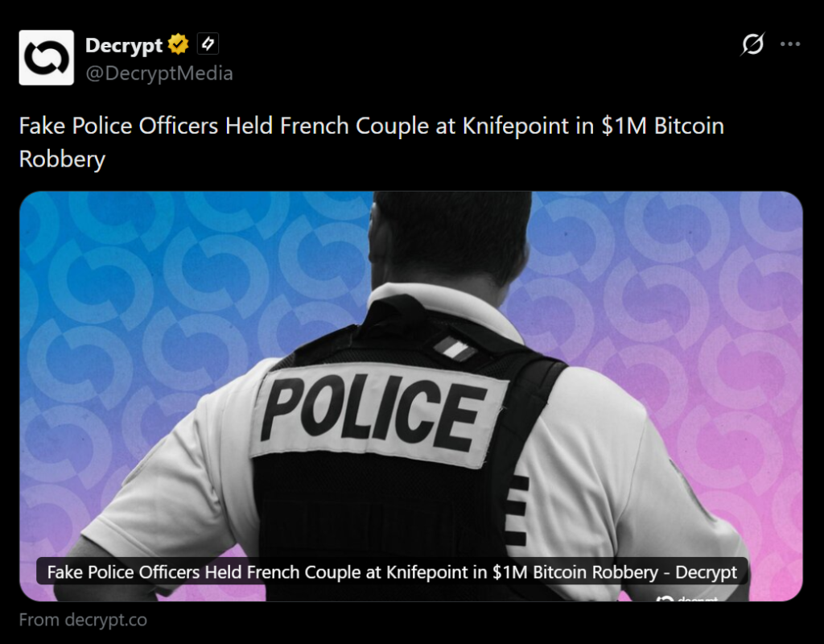
Task: Click the shoulder rank stripe insignia
Action: click(455, 349)
